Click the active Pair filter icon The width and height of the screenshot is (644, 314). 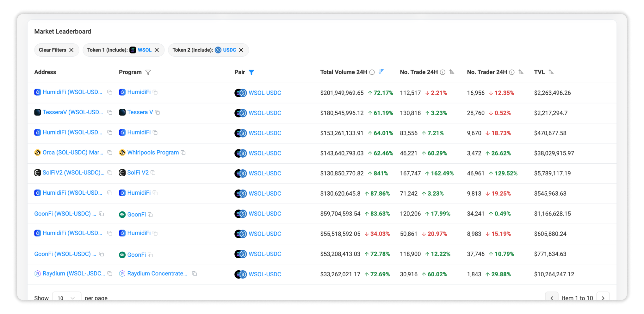coord(251,72)
